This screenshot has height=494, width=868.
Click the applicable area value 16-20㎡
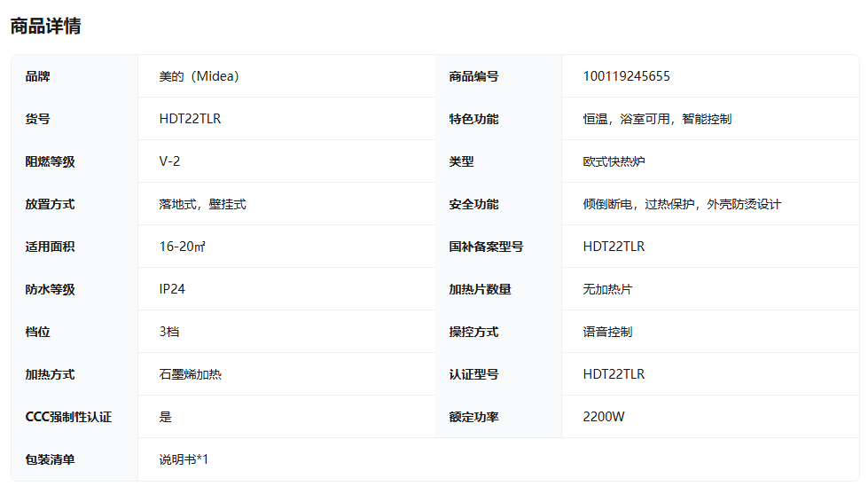tap(182, 247)
